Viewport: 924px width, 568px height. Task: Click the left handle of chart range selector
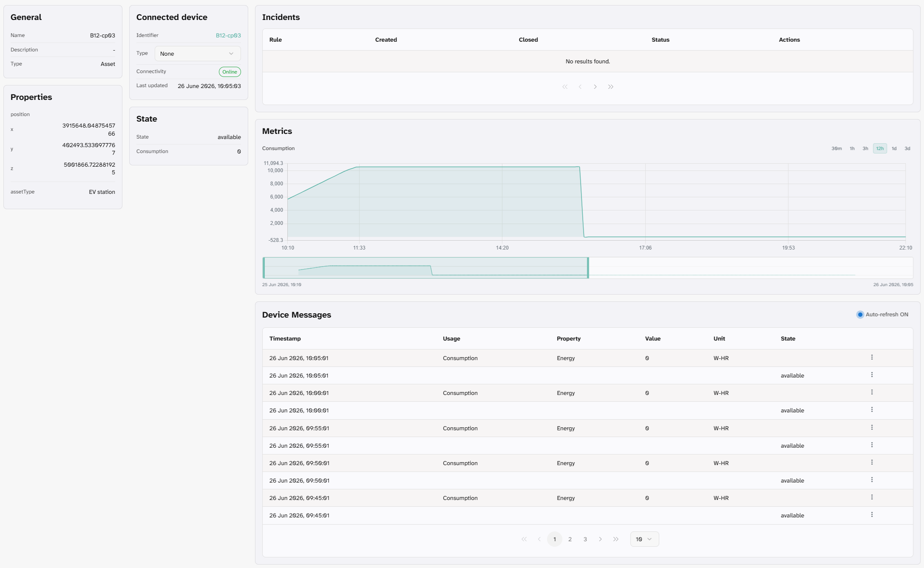(264, 268)
